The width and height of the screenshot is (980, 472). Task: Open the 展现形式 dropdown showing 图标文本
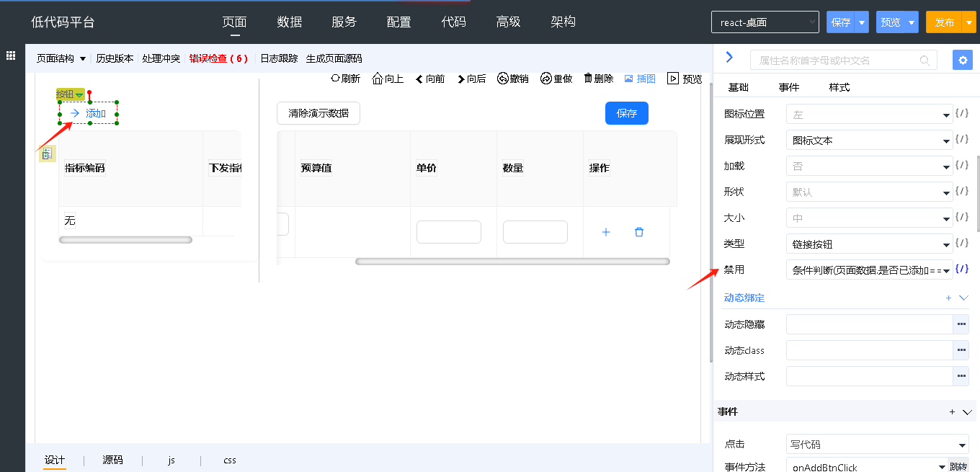870,140
